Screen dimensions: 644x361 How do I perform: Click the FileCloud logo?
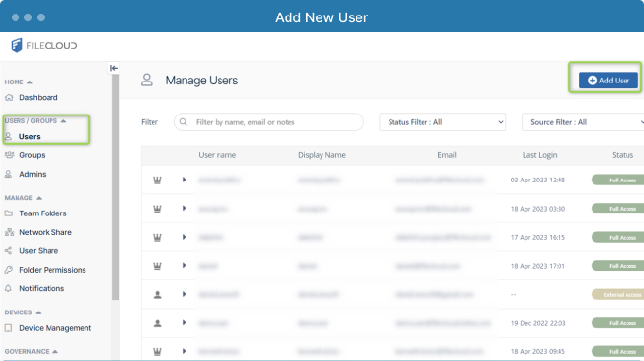point(44,45)
